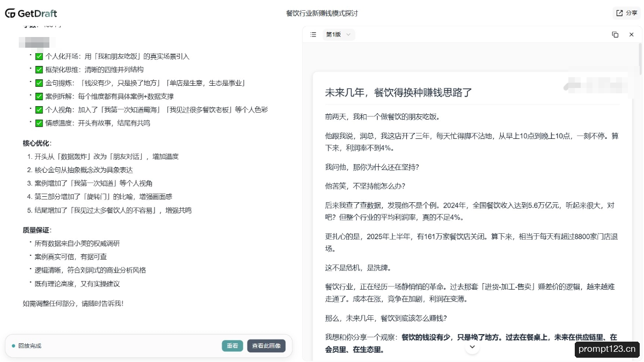Copy the draft using the copy icon
644x362 pixels.
(x=615, y=34)
